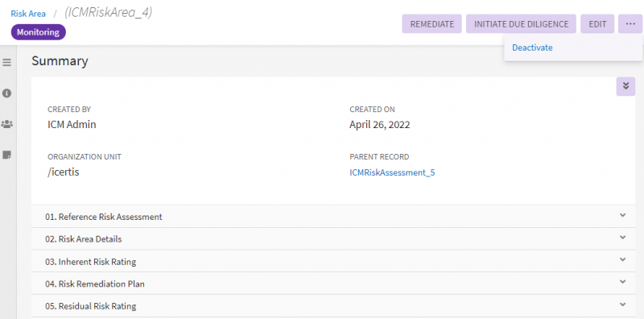This screenshot has height=319, width=644.
Task: Click the 'Summary' heading
Action: pos(60,61)
